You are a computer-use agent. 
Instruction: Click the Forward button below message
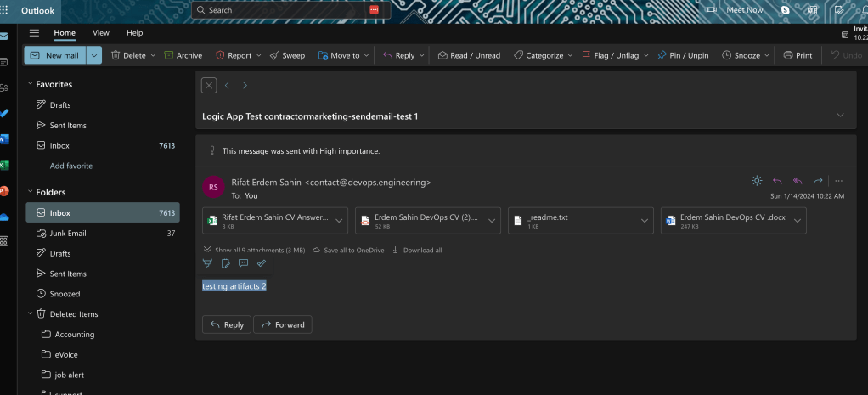click(x=282, y=324)
